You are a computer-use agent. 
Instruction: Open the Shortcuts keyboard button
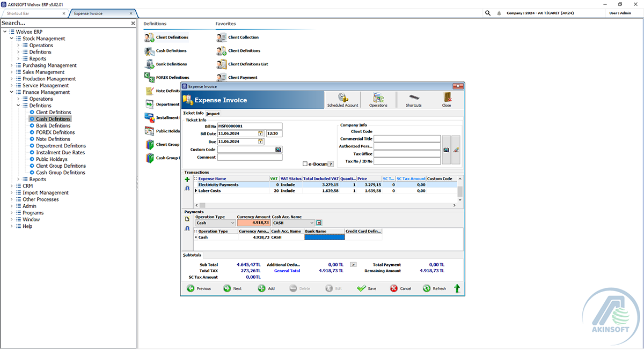413,100
